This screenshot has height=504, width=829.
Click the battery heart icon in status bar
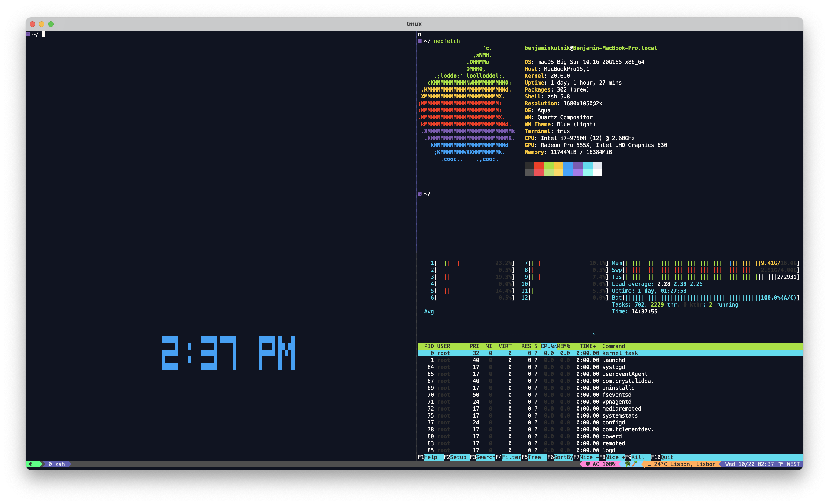(x=588, y=464)
